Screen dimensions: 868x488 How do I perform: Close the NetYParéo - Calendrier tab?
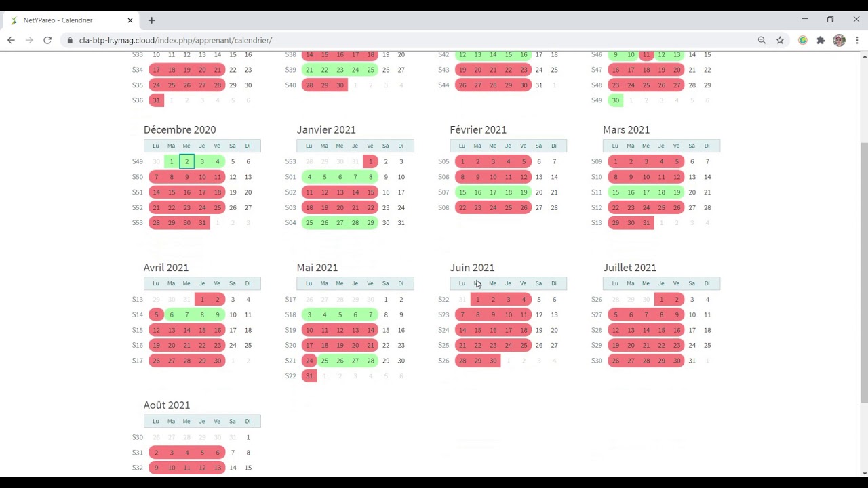(130, 20)
